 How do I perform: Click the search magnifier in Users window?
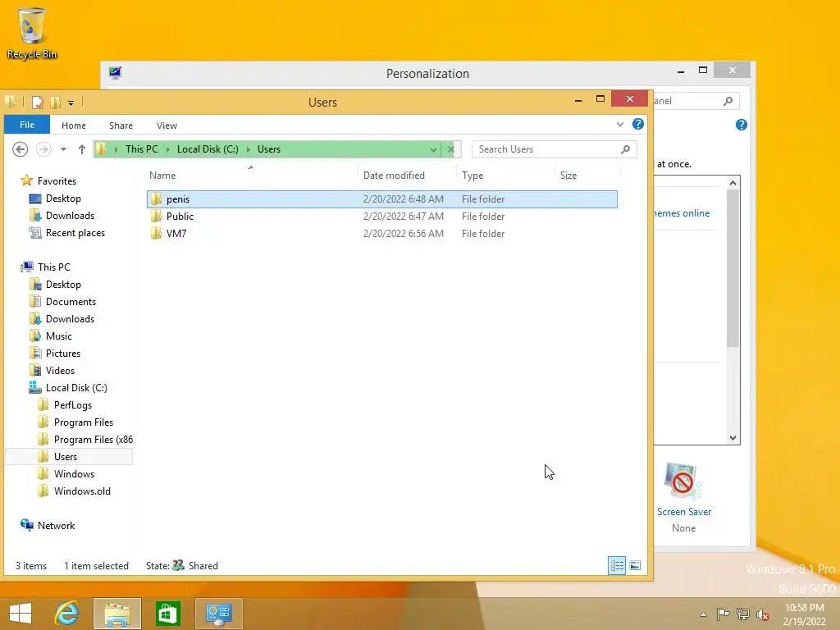pos(625,149)
